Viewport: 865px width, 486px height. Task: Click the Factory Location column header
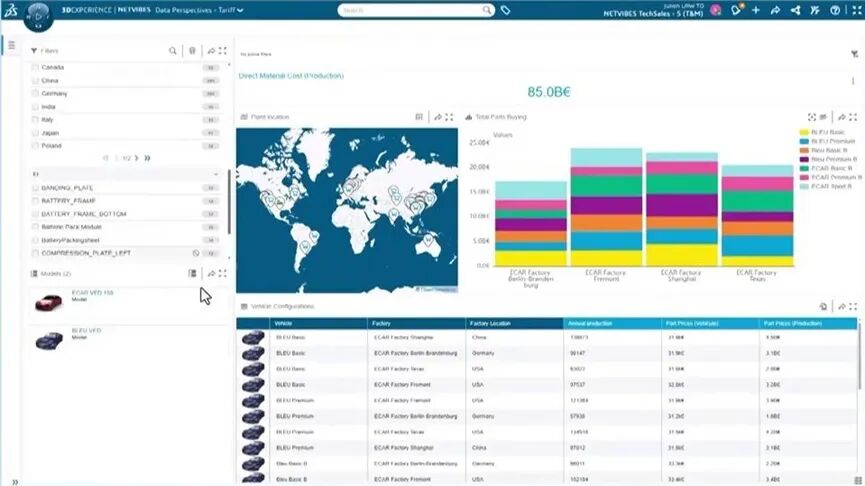click(x=514, y=323)
